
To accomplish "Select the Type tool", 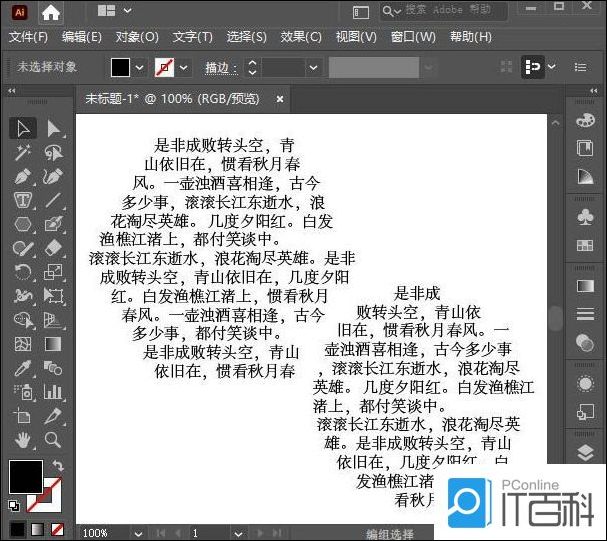I will [22, 200].
